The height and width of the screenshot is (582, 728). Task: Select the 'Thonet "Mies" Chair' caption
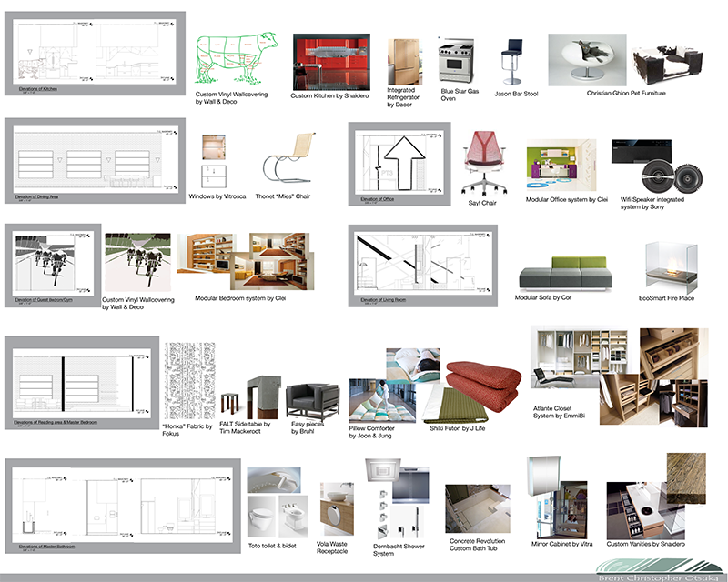click(x=282, y=196)
